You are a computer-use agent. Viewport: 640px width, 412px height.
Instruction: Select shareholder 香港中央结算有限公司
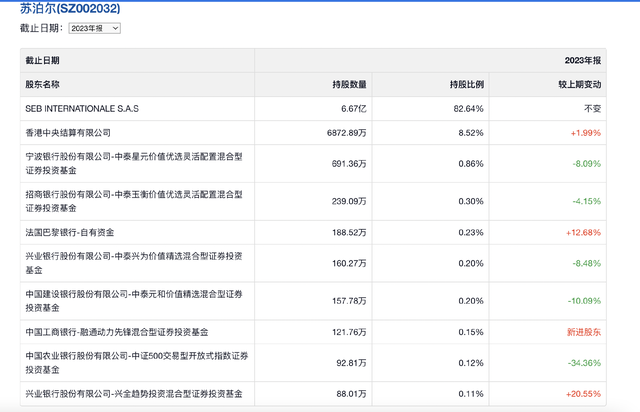coord(68,133)
